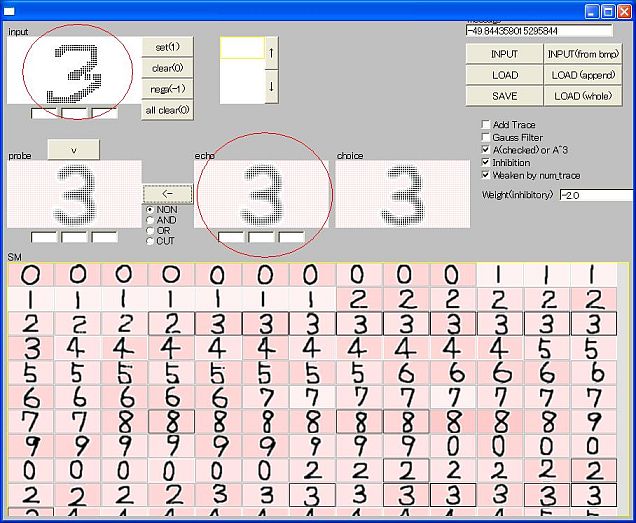This screenshot has width=636, height=523.
Task: Choose the CUT radio option
Action: (151, 241)
